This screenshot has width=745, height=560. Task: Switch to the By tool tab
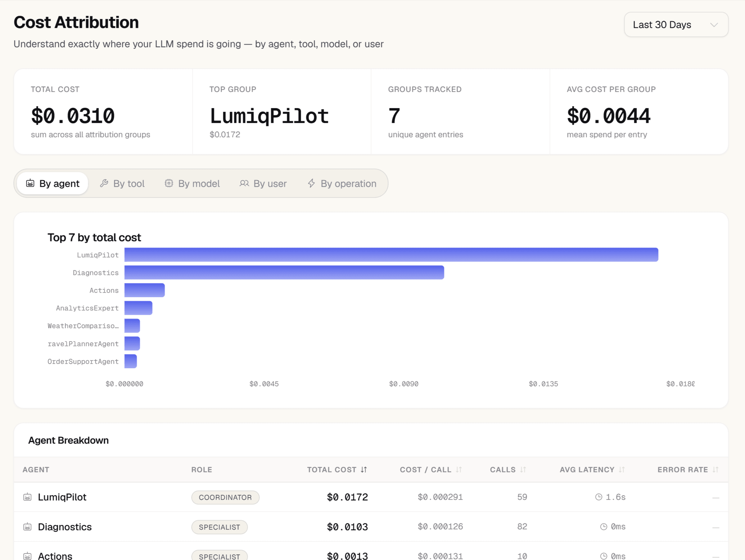click(122, 183)
